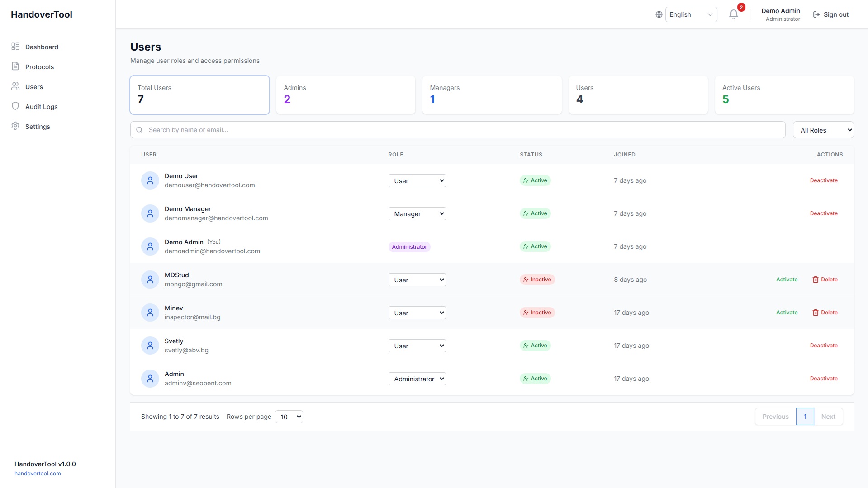Open the notifications bell
This screenshot has height=488, width=868.
[x=734, y=14]
